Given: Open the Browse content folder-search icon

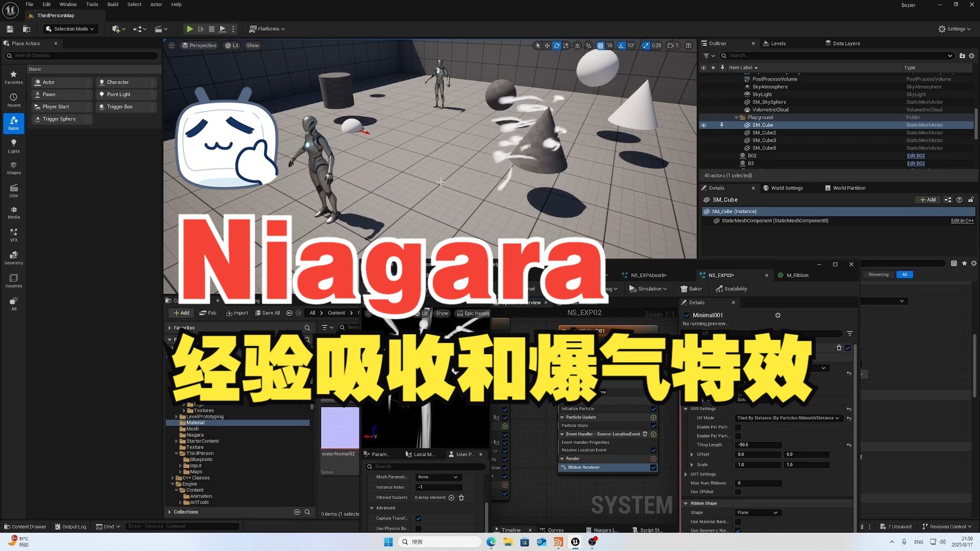Looking at the screenshot, I should [x=27, y=29].
